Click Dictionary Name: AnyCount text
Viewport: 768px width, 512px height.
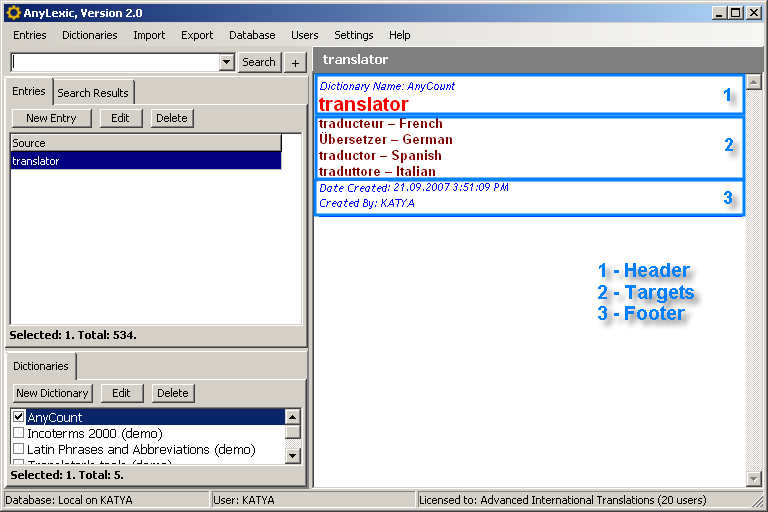click(x=387, y=86)
